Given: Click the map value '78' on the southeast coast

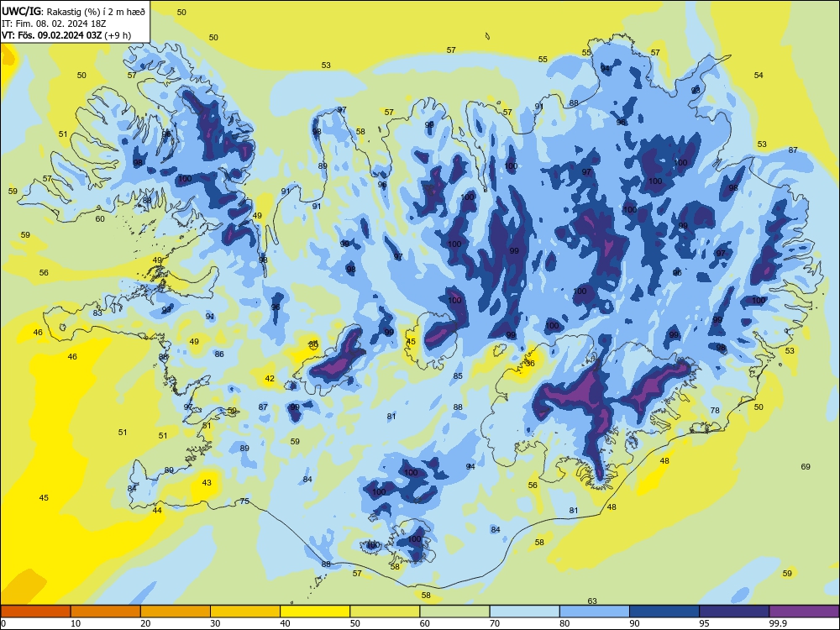Looking at the screenshot, I should tap(715, 411).
